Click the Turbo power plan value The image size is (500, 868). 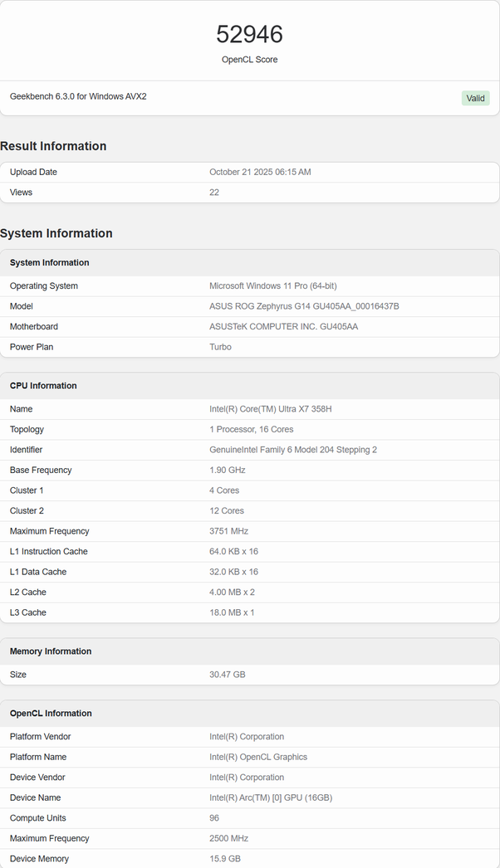coord(220,347)
